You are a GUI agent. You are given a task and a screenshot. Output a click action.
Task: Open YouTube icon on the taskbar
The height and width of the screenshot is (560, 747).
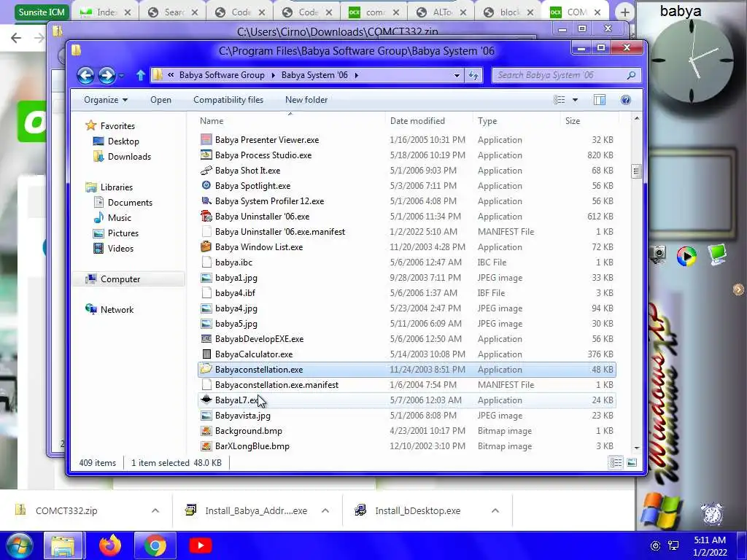201,545
